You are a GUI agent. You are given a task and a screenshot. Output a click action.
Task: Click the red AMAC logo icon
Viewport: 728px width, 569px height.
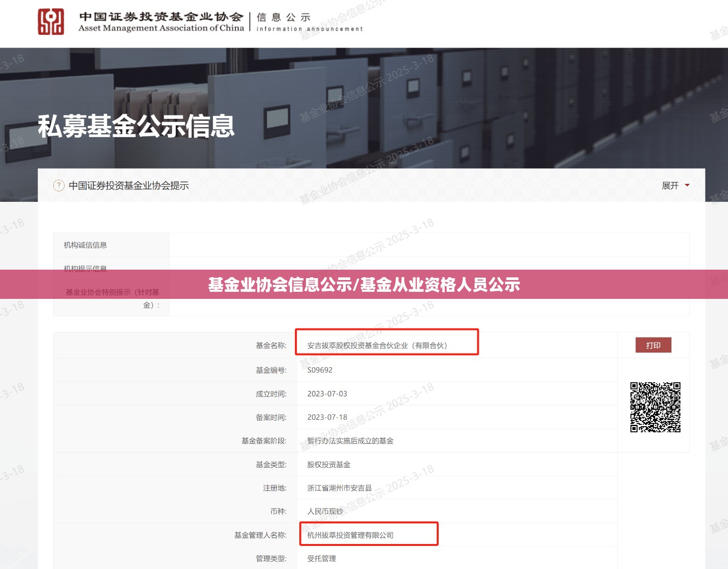[51, 22]
